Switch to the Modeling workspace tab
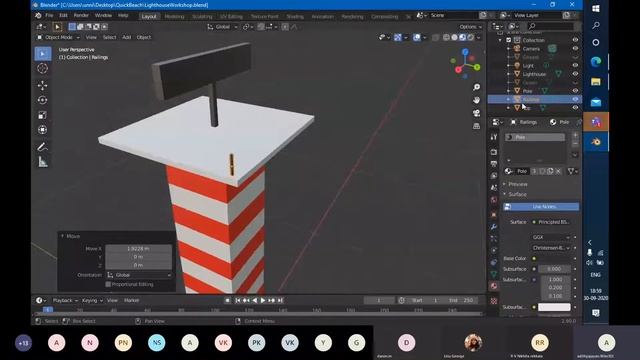 175,16
